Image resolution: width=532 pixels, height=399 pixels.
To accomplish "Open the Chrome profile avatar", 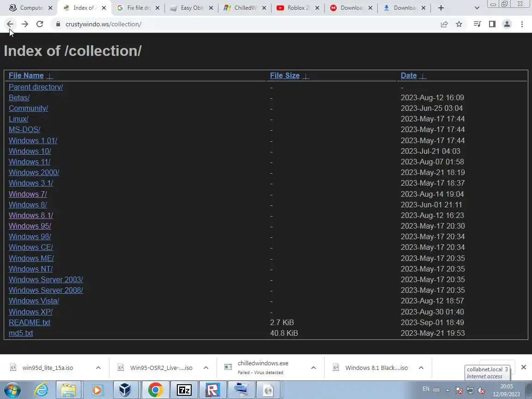I will point(507,24).
